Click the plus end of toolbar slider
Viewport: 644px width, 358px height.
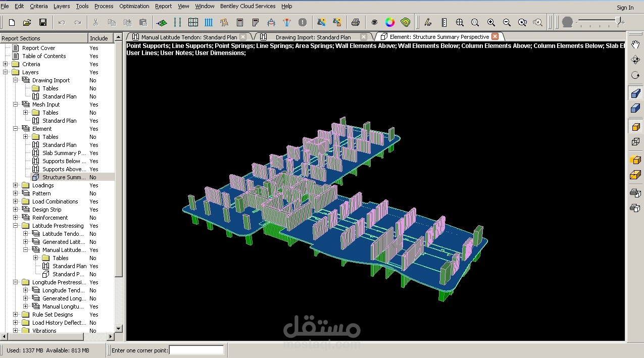[x=622, y=22]
